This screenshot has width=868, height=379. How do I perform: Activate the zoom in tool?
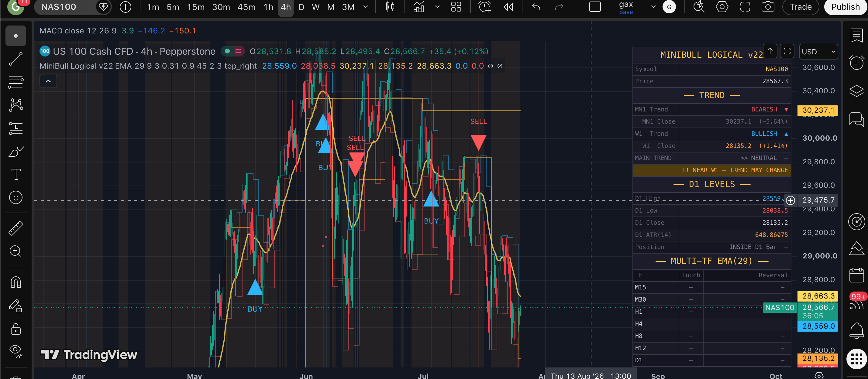pos(15,251)
